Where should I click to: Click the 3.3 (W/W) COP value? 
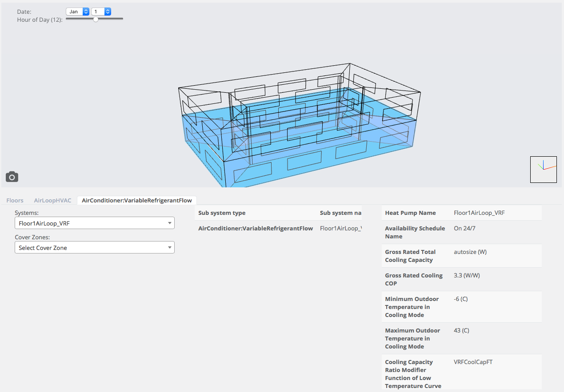click(x=467, y=275)
